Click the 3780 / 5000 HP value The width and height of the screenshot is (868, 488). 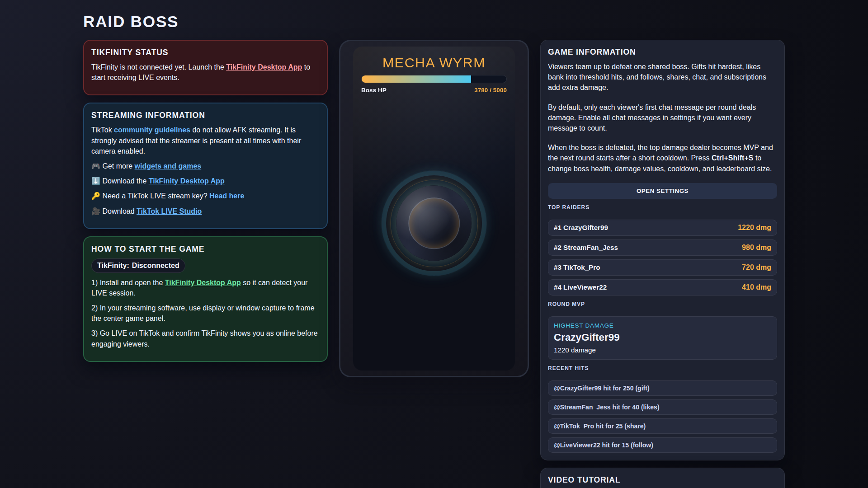(490, 90)
